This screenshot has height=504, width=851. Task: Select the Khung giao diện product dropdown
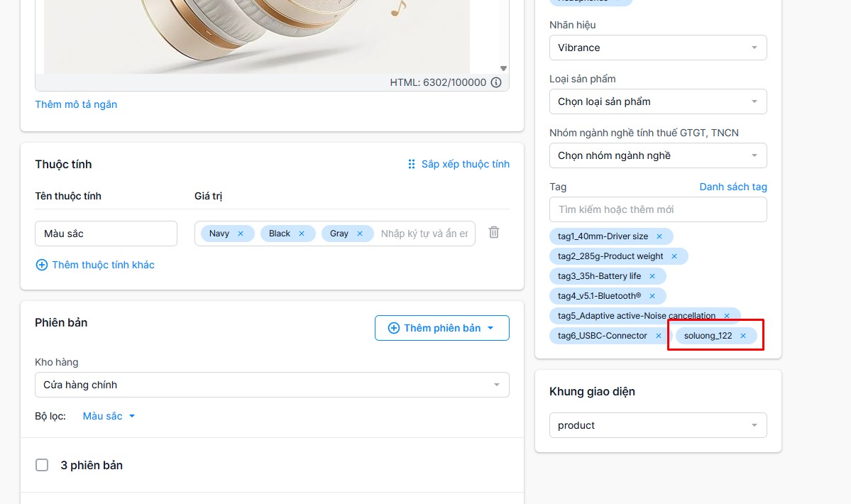(658, 425)
